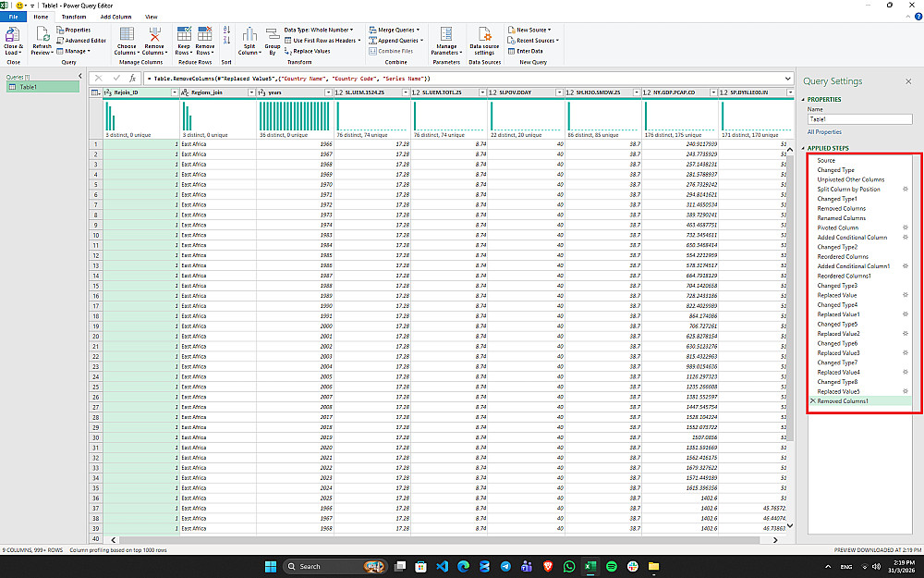924x578 pixels.
Task: Change data type of Regions_join column
Action: click(185, 92)
